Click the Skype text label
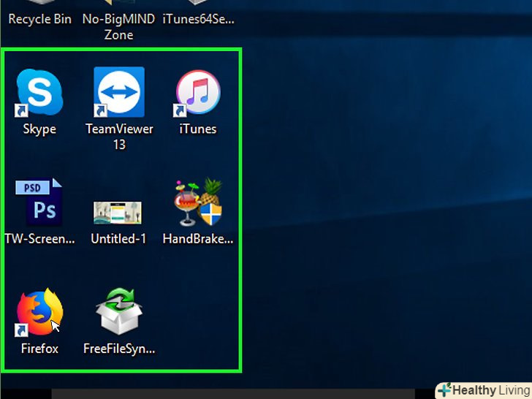Viewport: 532px width, 399px height. coord(39,129)
